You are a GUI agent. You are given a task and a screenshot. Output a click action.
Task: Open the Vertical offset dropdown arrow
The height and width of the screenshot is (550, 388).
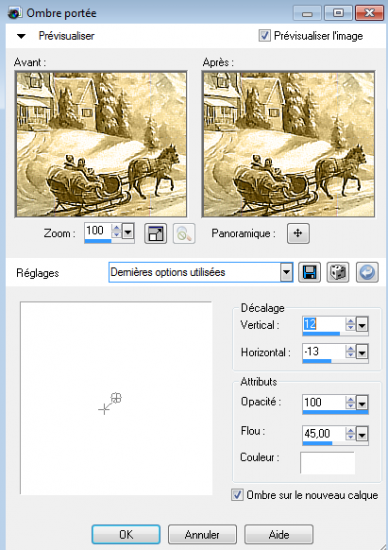pyautogui.click(x=362, y=324)
